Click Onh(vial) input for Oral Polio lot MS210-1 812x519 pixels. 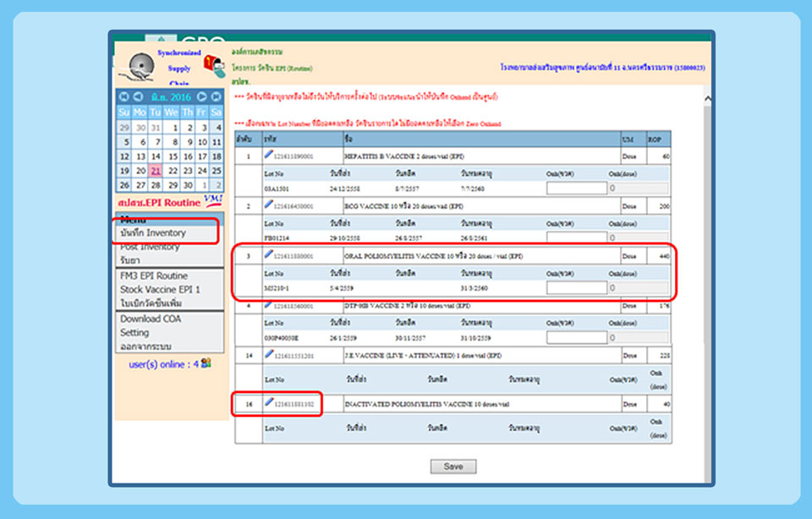pos(576,288)
